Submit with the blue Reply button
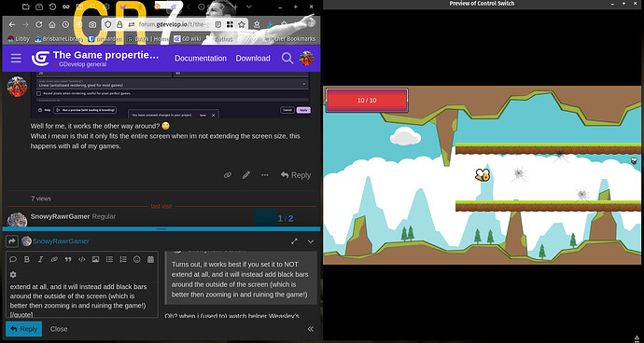Image resolution: width=644 pixels, height=343 pixels. click(x=24, y=329)
